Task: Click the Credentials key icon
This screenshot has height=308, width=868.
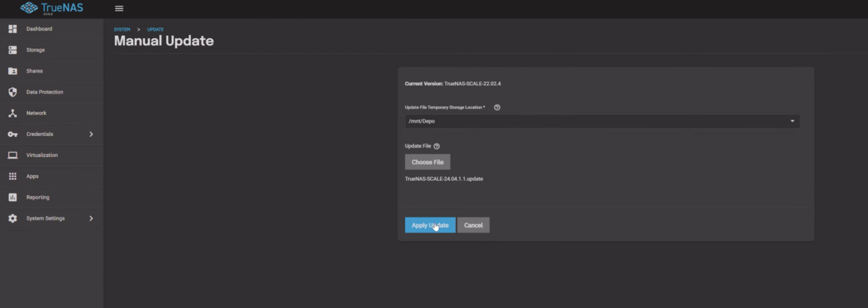Action: 13,135
